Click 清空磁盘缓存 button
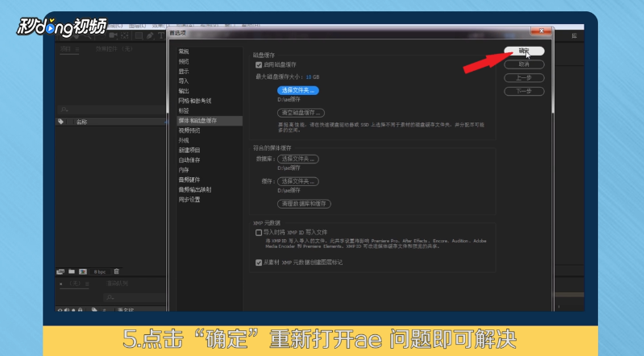The height and width of the screenshot is (356, 644). pyautogui.click(x=301, y=113)
